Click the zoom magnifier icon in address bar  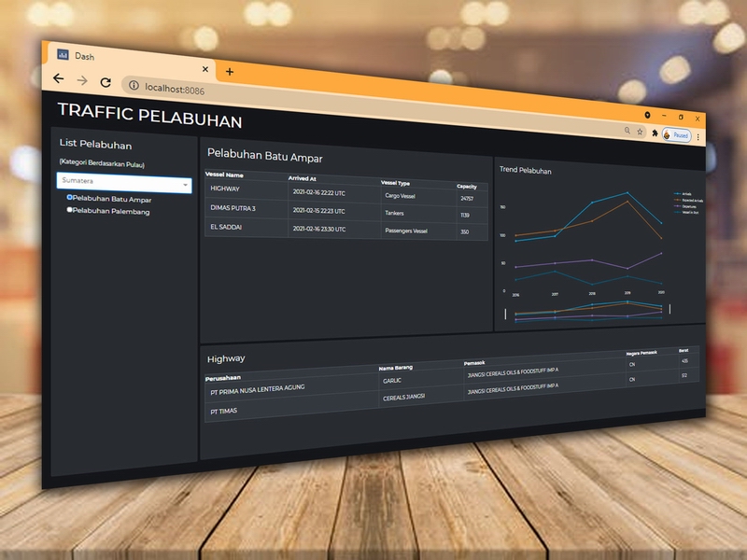[x=627, y=131]
